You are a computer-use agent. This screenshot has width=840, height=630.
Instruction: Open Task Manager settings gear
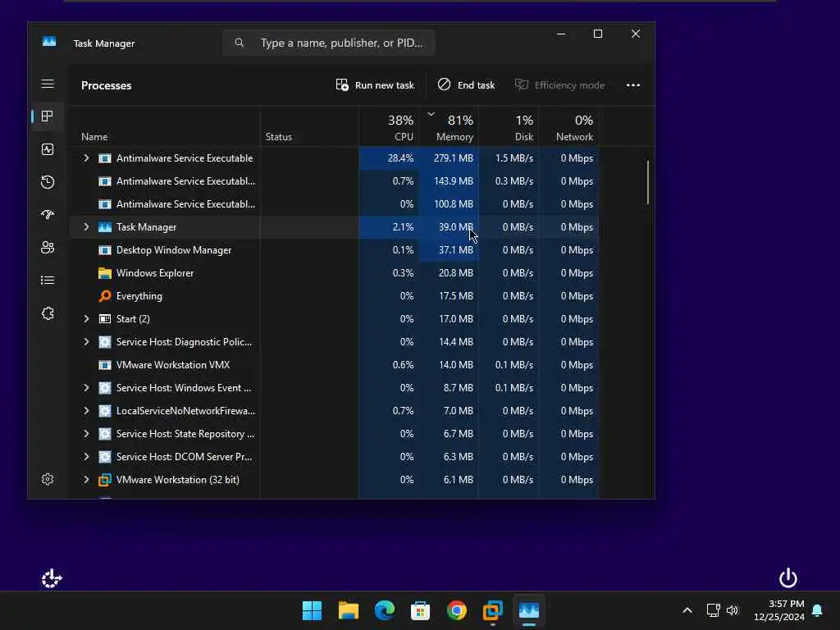click(48, 479)
